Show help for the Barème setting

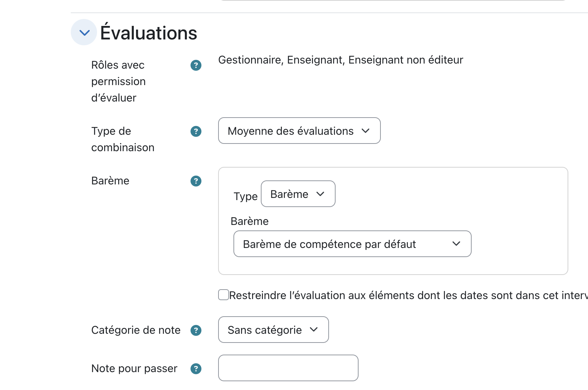pyautogui.click(x=196, y=181)
